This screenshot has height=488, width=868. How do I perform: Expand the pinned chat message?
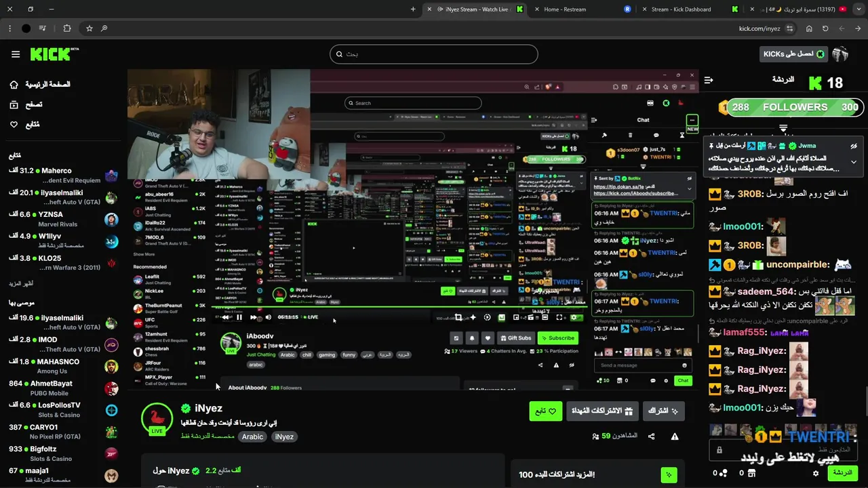pyautogui.click(x=854, y=162)
